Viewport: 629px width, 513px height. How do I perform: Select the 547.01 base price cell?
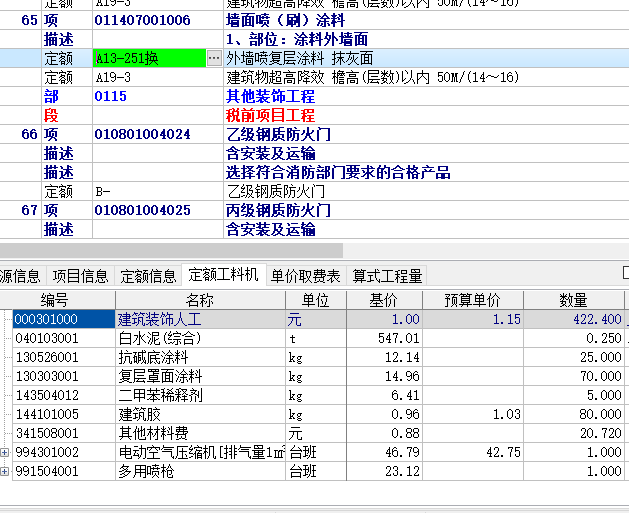tap(384, 339)
